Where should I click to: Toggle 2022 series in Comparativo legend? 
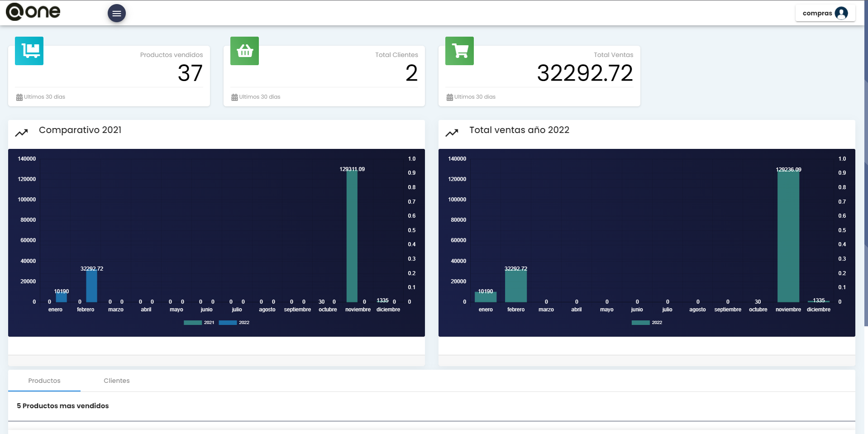click(x=228, y=323)
